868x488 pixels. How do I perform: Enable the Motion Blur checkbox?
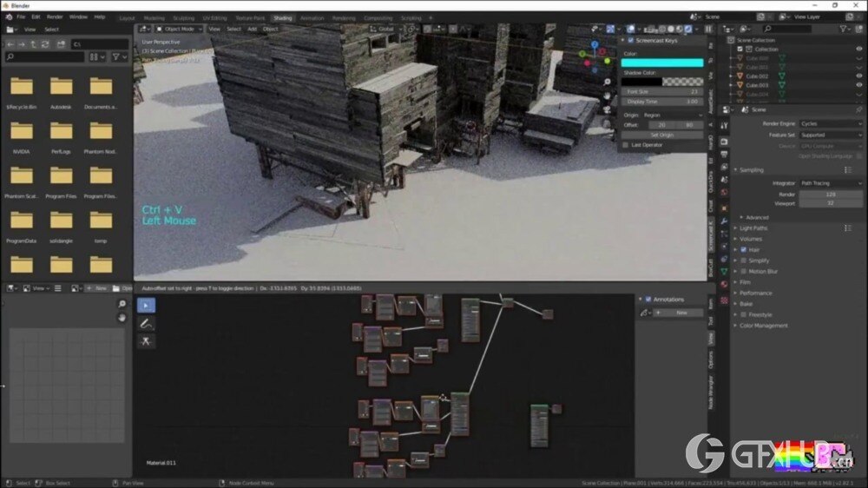[x=744, y=271]
